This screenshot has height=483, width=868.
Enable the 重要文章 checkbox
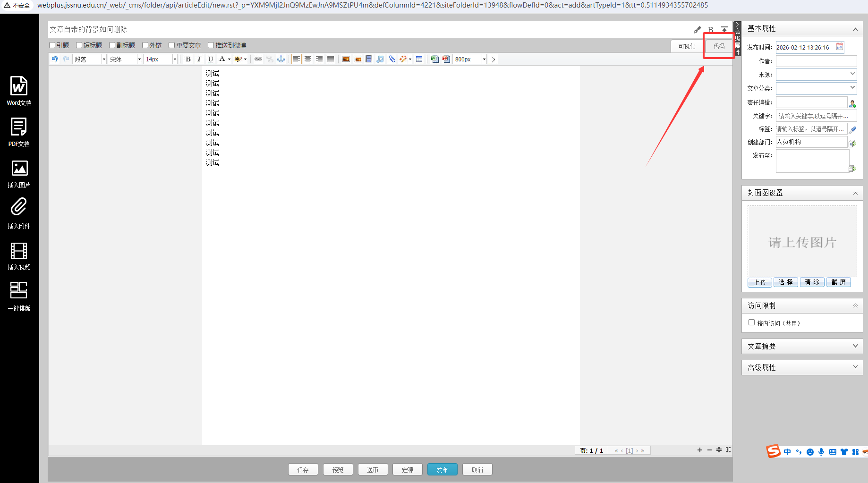[x=172, y=45]
